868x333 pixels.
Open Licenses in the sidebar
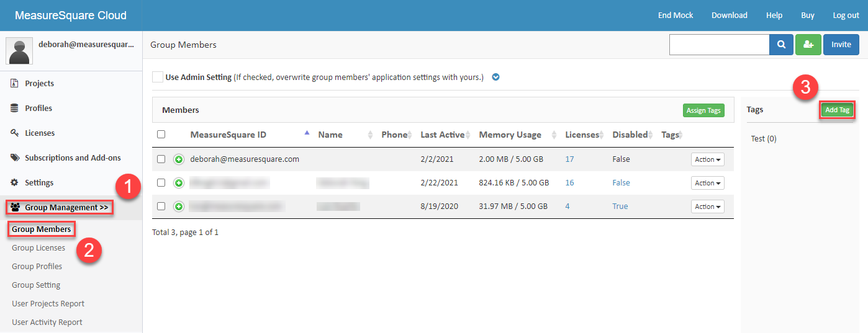(40, 133)
